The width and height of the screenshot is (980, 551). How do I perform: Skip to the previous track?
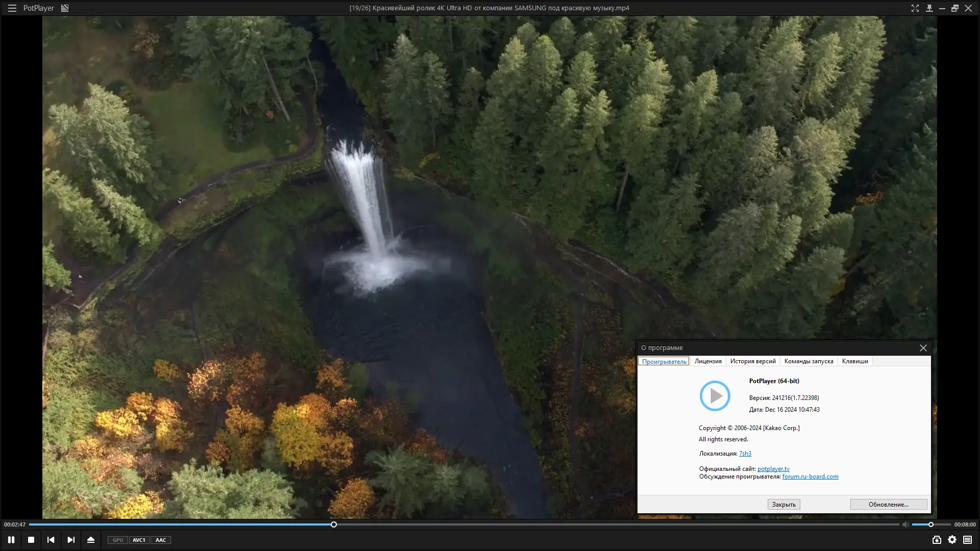(51, 540)
